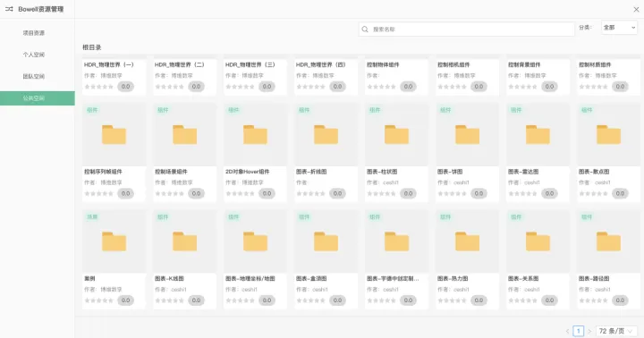Viewport: 644px width, 338px height.
Task: Open the 图表-K线图 folder icon
Action: 184,241
